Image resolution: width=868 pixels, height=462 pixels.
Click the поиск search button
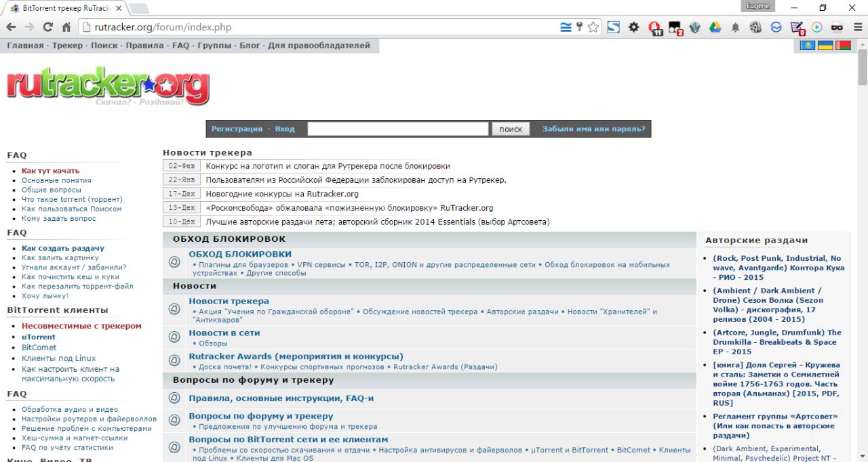[511, 129]
